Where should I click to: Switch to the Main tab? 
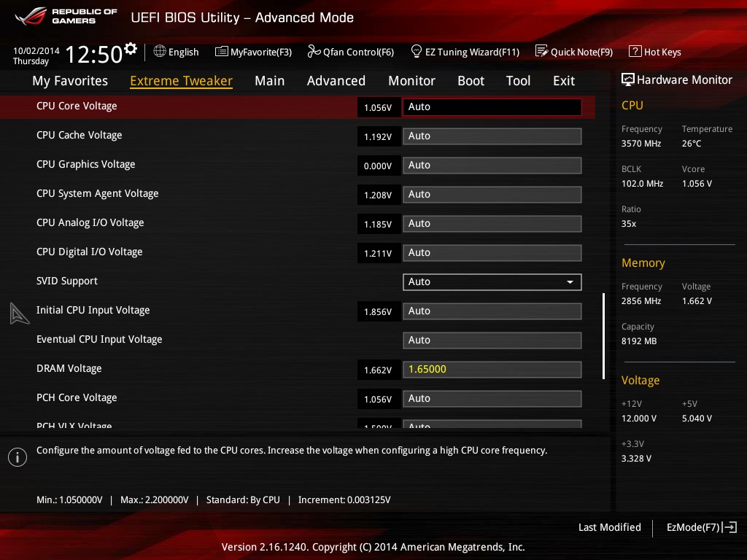click(x=270, y=80)
